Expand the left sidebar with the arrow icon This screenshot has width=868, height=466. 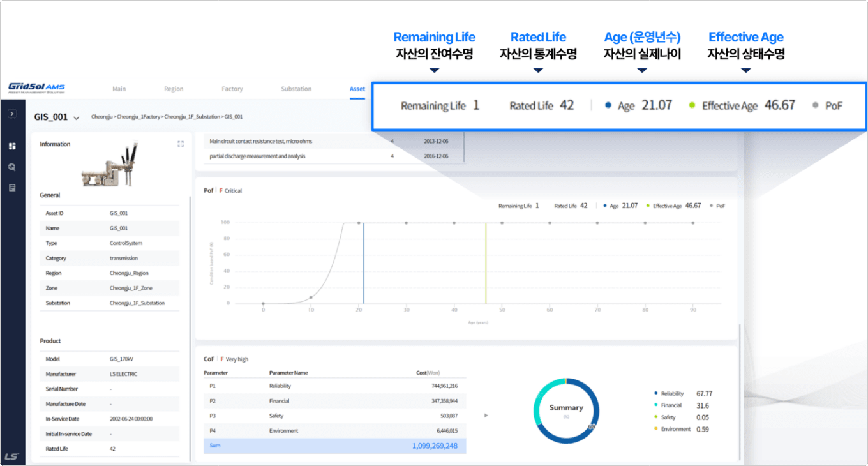(x=12, y=114)
